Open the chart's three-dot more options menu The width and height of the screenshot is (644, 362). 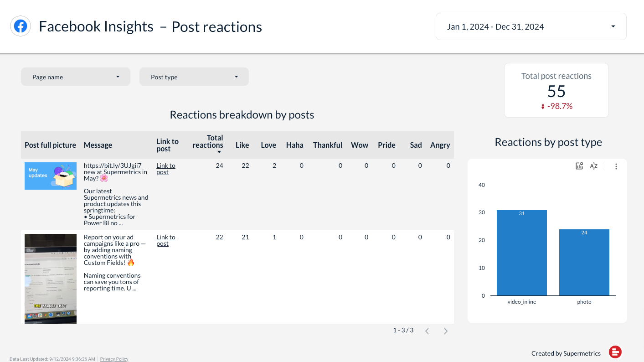[x=616, y=166]
